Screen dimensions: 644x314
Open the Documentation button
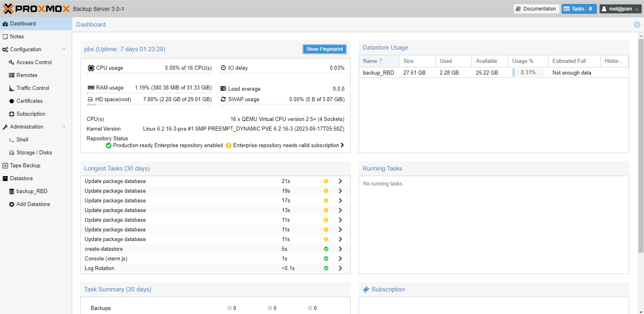pos(536,9)
